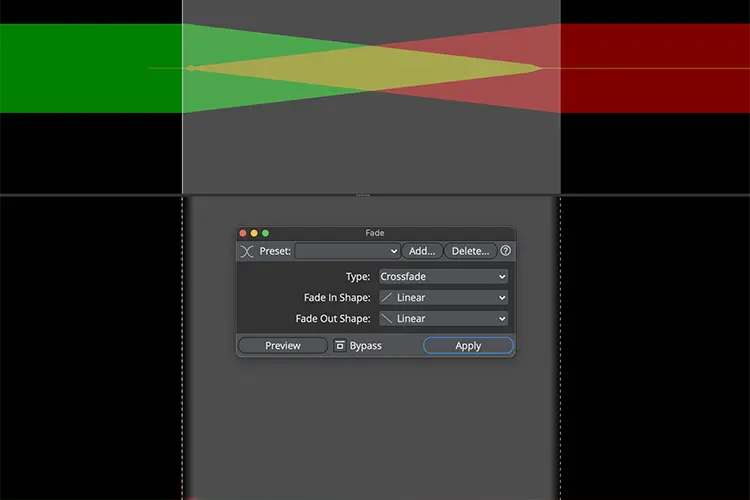The height and width of the screenshot is (500, 750).
Task: Click the Preview button
Action: pyautogui.click(x=283, y=345)
